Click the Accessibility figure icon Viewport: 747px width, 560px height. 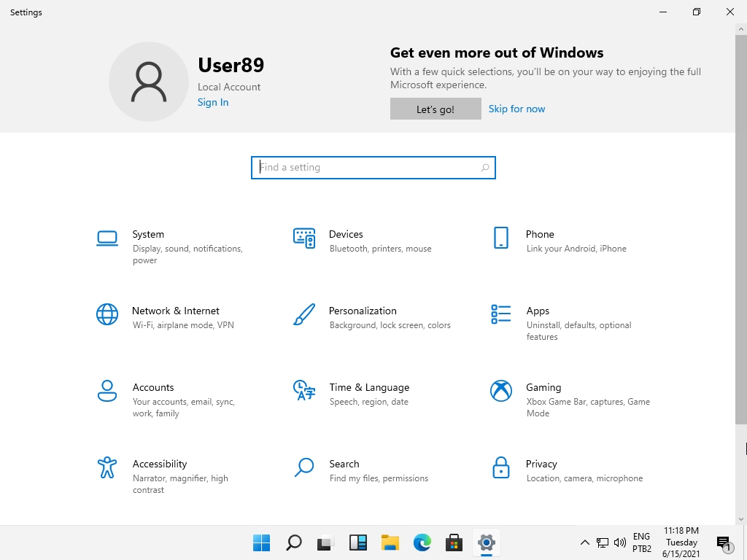click(x=107, y=467)
